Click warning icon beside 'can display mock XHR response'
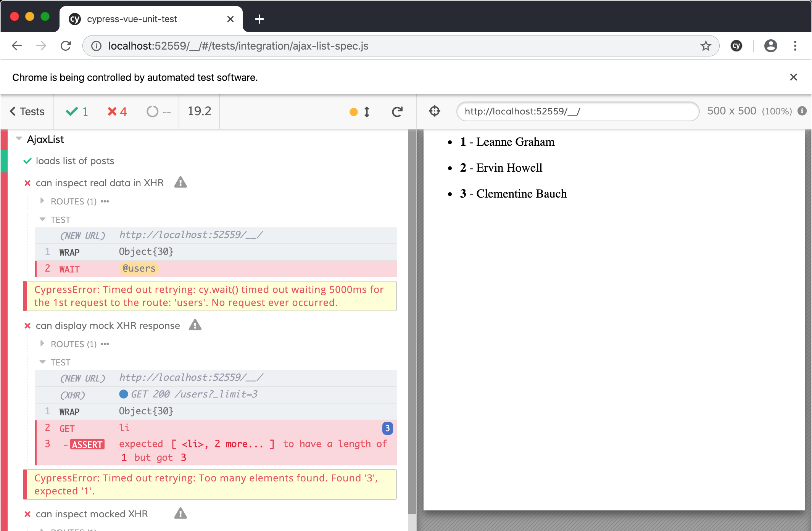 (x=195, y=325)
